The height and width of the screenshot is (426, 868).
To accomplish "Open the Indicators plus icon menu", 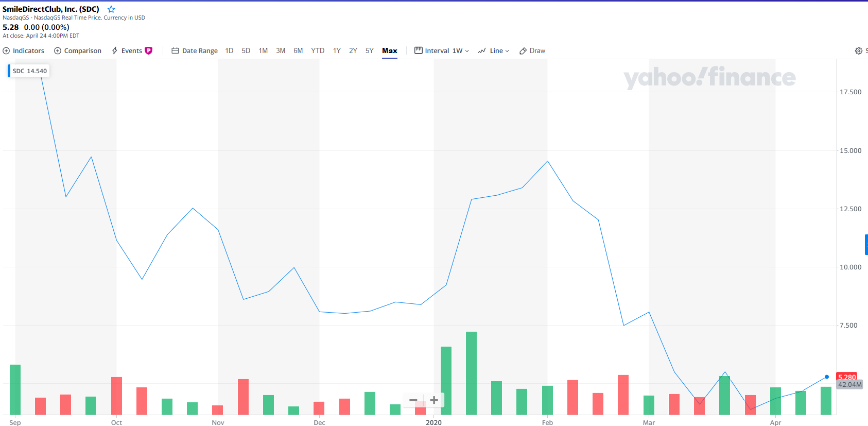I will 7,51.
